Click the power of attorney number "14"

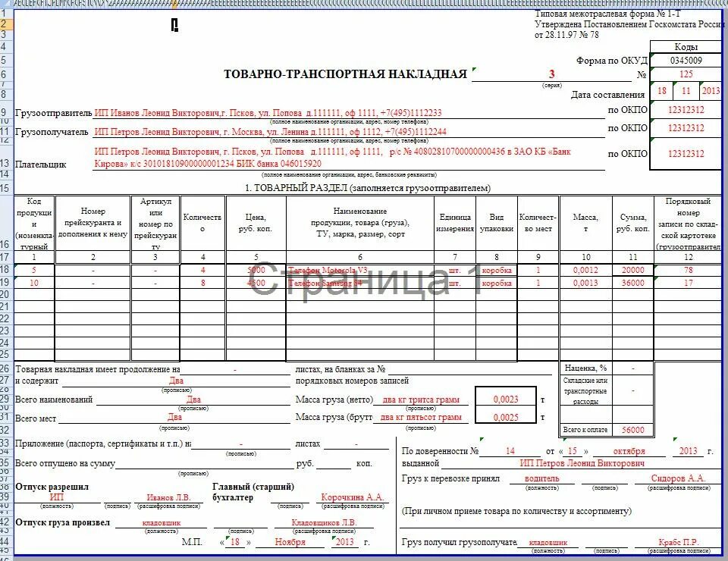click(x=510, y=451)
